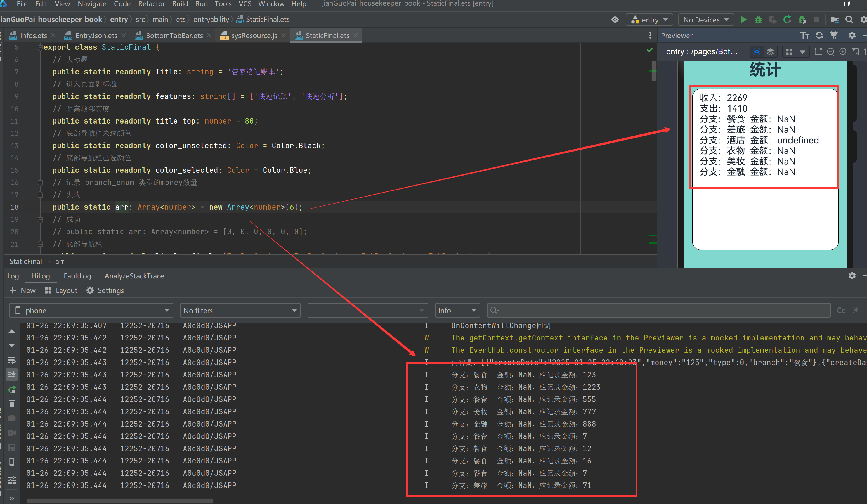Click entryability in the breadcrumb path
The width and height of the screenshot is (867, 504).
coord(211,20)
